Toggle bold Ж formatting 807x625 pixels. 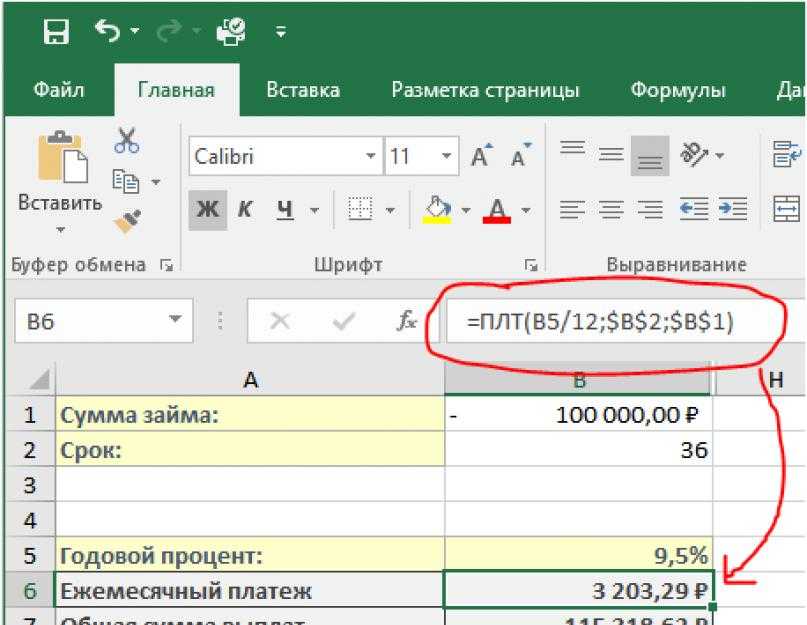(208, 210)
